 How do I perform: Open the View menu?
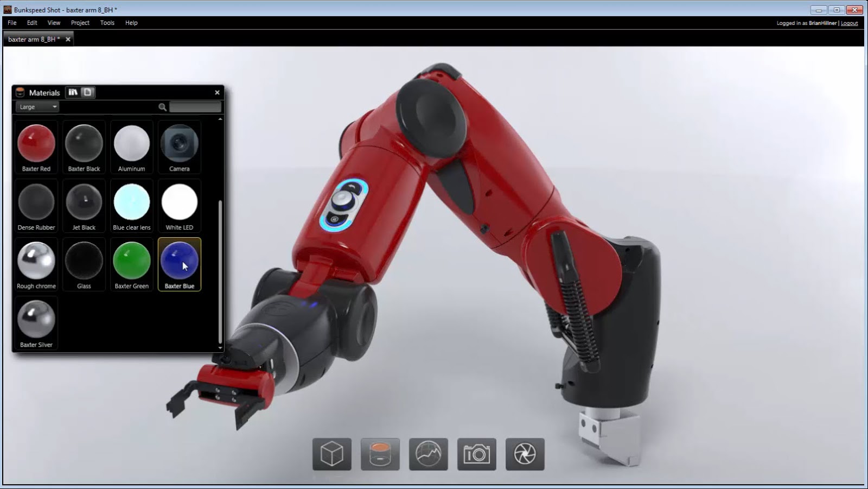click(x=53, y=23)
